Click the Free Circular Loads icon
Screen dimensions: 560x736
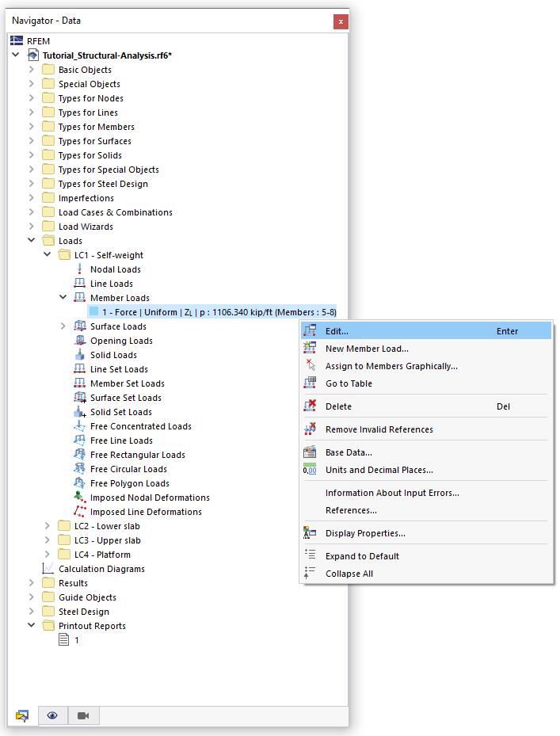(80, 468)
